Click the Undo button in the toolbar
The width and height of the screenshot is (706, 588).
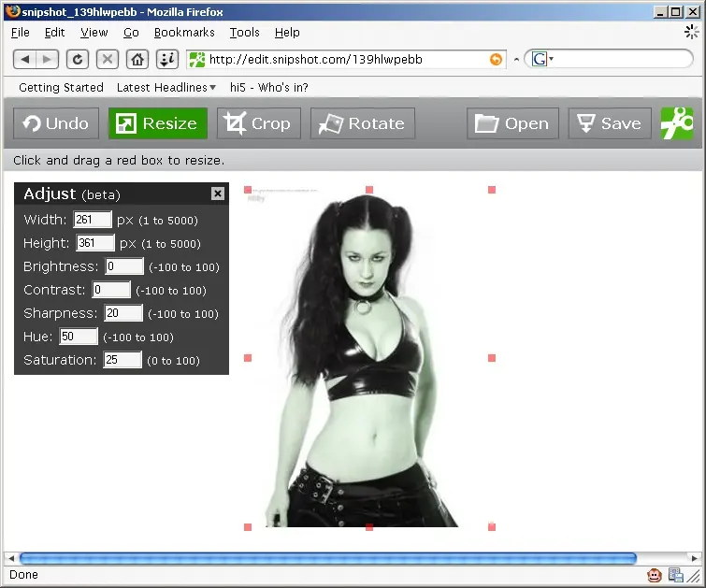(x=56, y=123)
